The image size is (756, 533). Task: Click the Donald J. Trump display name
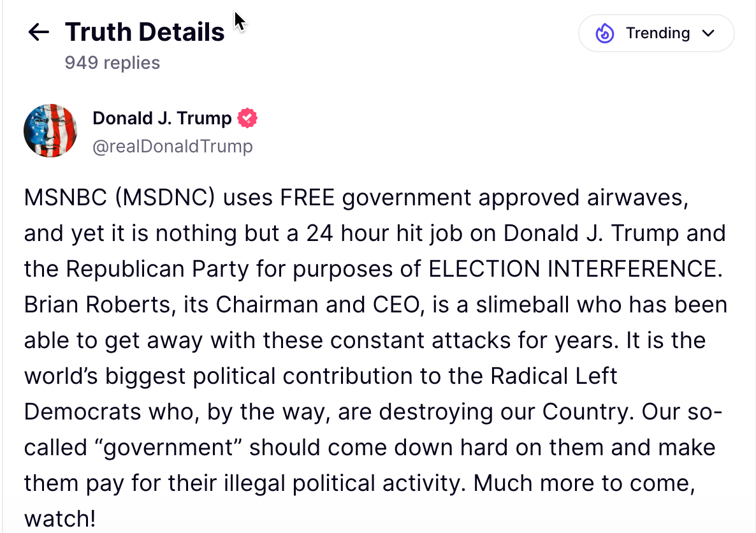tap(162, 118)
